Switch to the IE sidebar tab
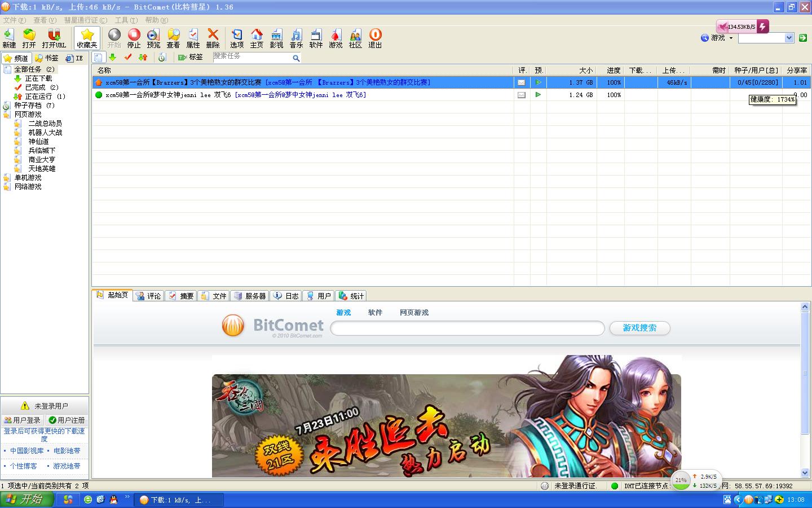 pos(74,58)
